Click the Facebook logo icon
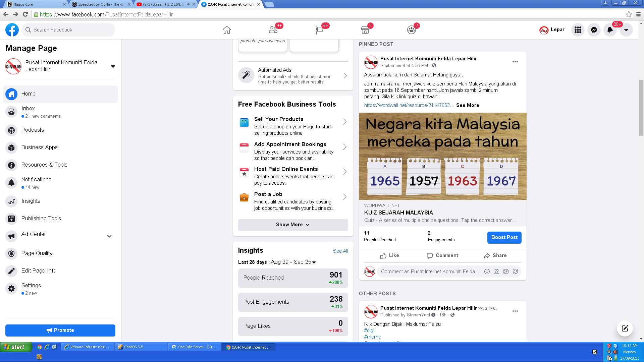644x362 pixels. [12, 30]
